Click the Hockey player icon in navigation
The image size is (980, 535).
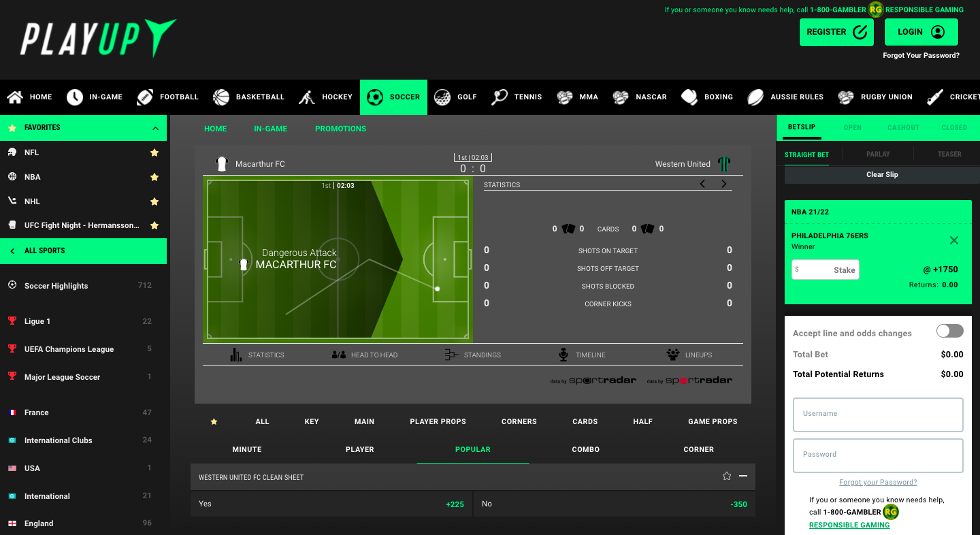point(307,97)
